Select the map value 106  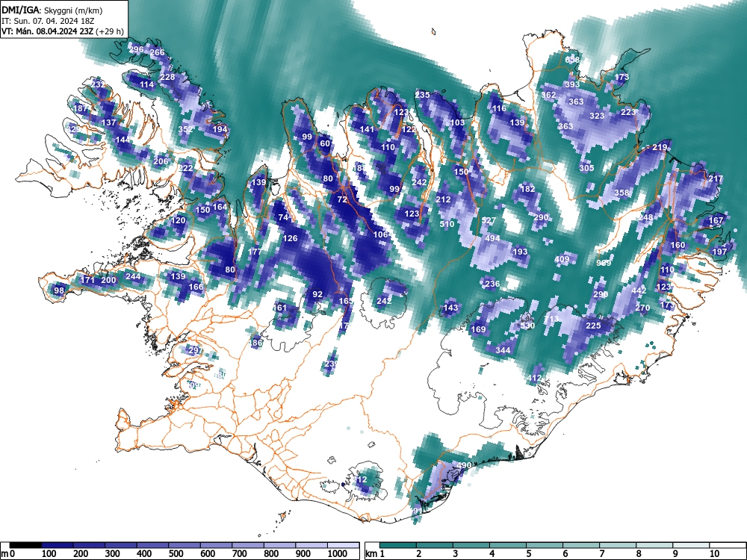(381, 234)
